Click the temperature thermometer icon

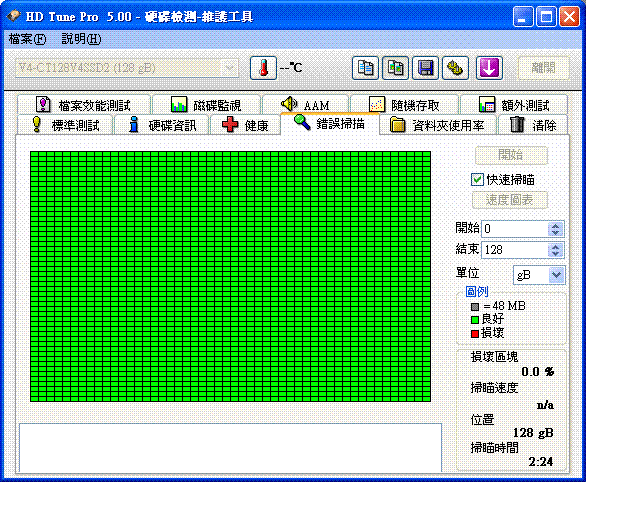click(263, 68)
